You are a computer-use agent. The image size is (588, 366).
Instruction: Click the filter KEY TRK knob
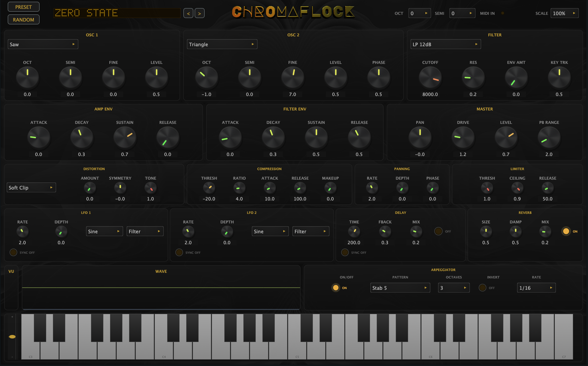click(559, 77)
